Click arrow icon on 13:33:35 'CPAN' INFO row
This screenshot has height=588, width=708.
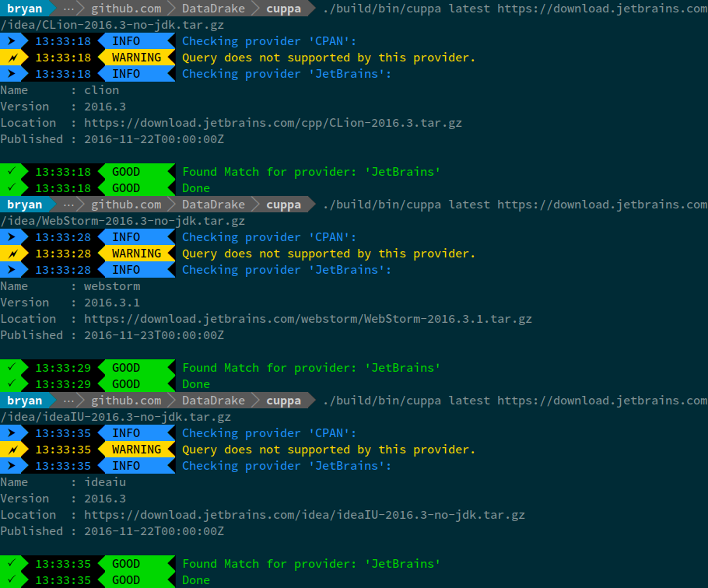[x=12, y=432]
